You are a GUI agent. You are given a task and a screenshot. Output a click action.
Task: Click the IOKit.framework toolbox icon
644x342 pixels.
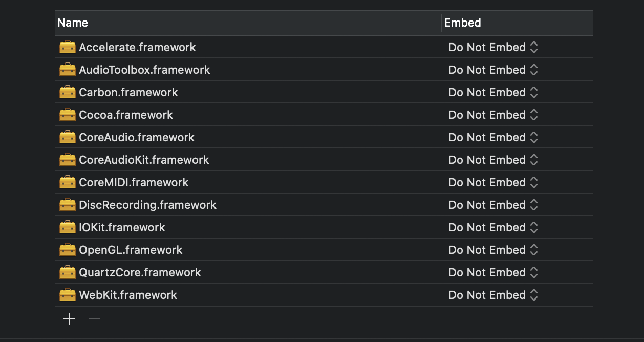(68, 227)
